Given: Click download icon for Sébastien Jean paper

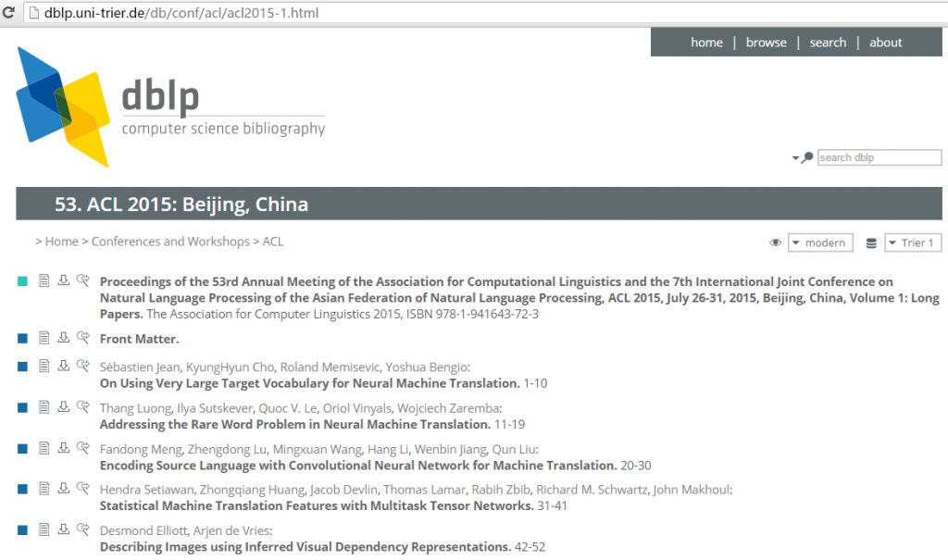Looking at the screenshot, I should [x=63, y=366].
